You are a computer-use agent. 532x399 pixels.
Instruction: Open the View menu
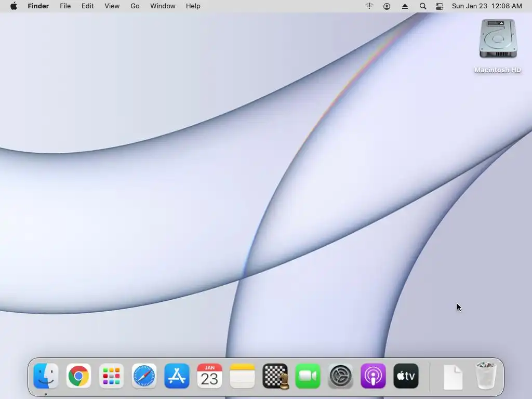click(x=112, y=6)
